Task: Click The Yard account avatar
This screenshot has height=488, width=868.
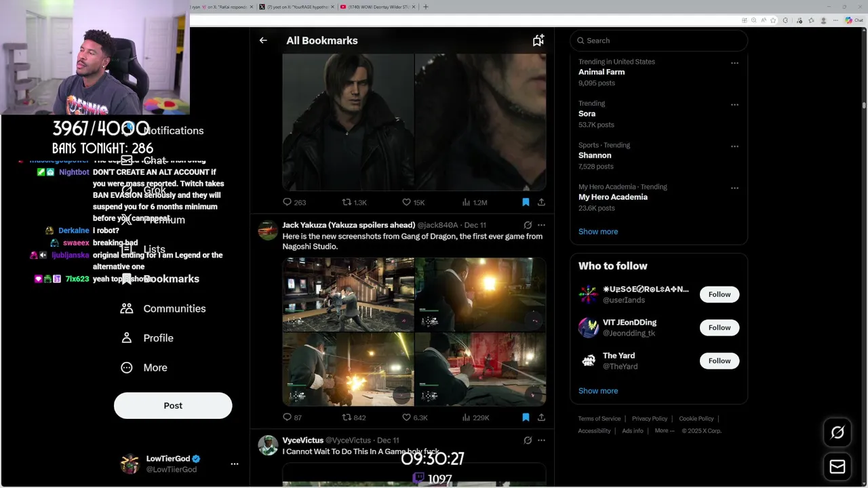Action: (588, 361)
